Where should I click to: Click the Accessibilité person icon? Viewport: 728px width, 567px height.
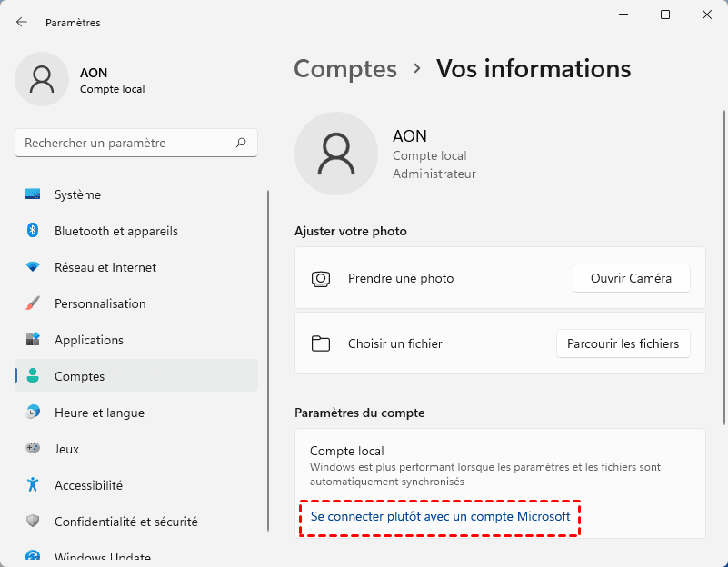(33, 485)
